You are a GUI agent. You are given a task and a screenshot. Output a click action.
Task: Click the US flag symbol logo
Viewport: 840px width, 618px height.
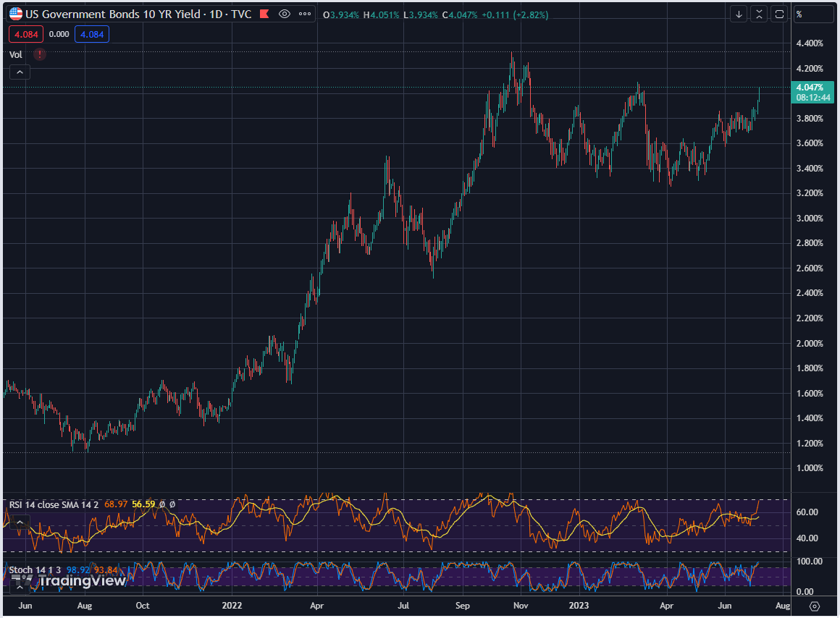pos(16,14)
